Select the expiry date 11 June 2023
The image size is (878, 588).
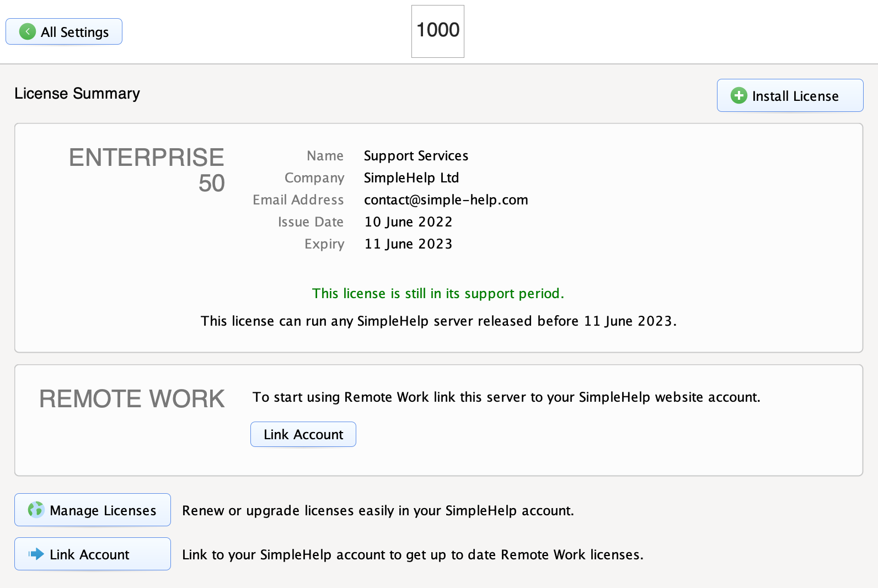[408, 244]
